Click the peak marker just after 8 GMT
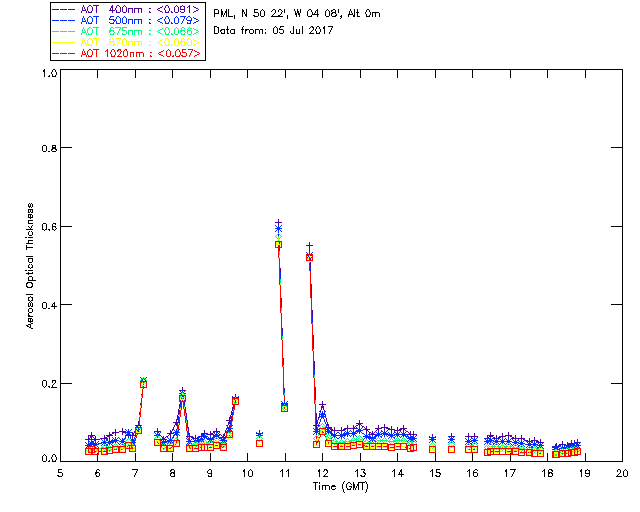 (x=182, y=398)
